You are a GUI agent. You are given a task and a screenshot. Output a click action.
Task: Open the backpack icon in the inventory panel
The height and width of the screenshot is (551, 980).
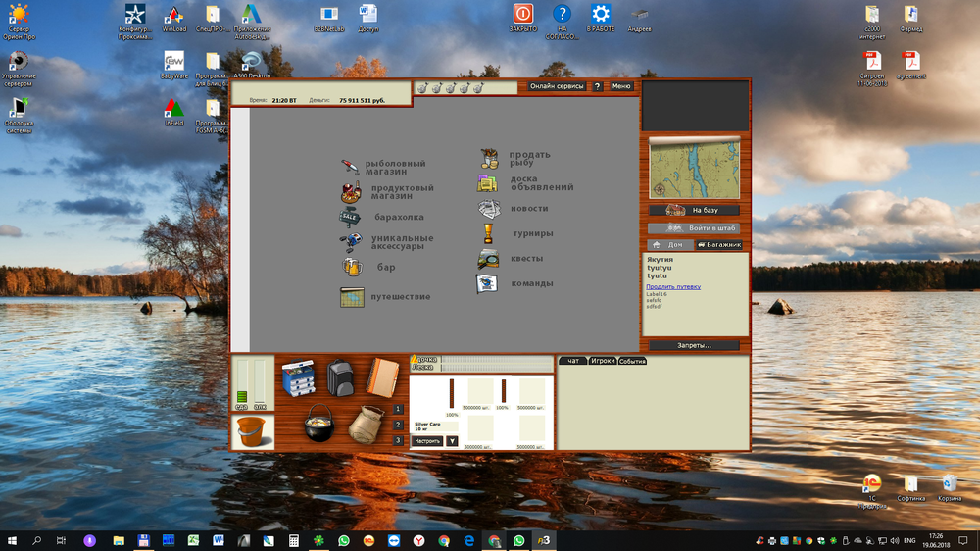click(340, 377)
